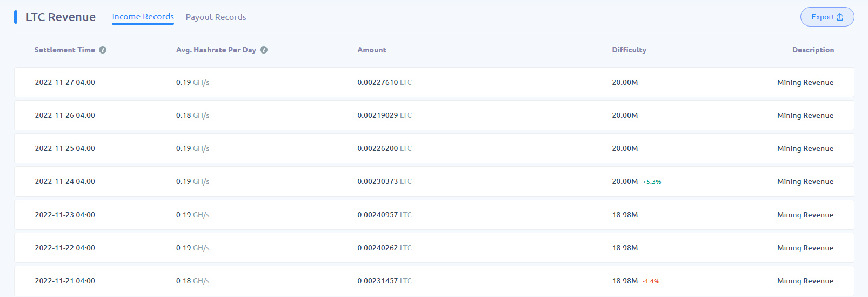This screenshot has height=297, width=868.
Task: Click hashrate 0.18 GH/s on 2022-11-21
Action: tap(192, 281)
